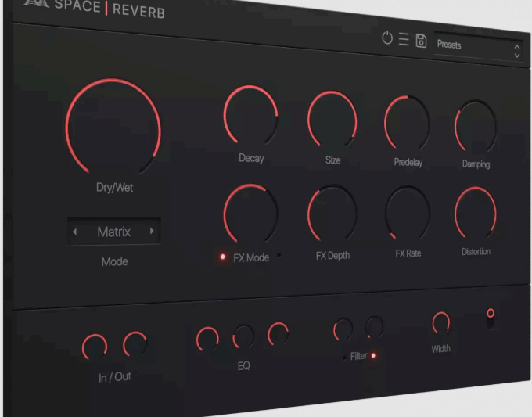Image resolution: width=532 pixels, height=417 pixels.
Task: Click the first In/Out knob
Action: (x=95, y=347)
